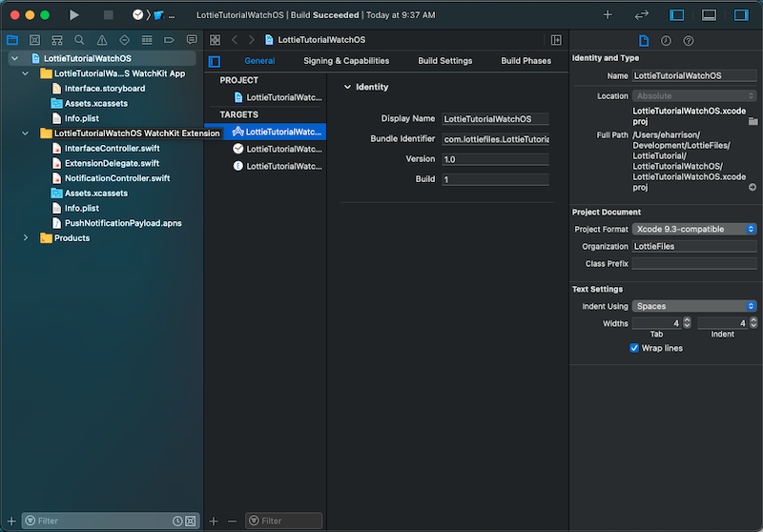Add an editor on the right
Viewport: 763px width, 532px height.
click(556, 40)
